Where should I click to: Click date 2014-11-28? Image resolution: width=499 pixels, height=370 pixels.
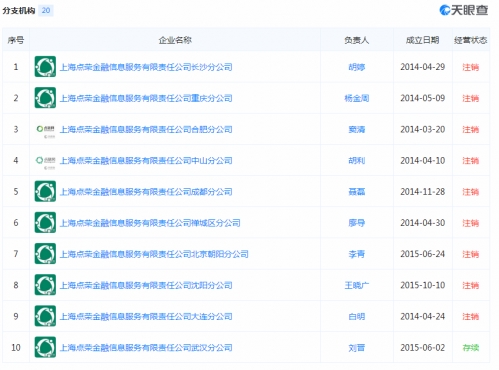[423, 192]
